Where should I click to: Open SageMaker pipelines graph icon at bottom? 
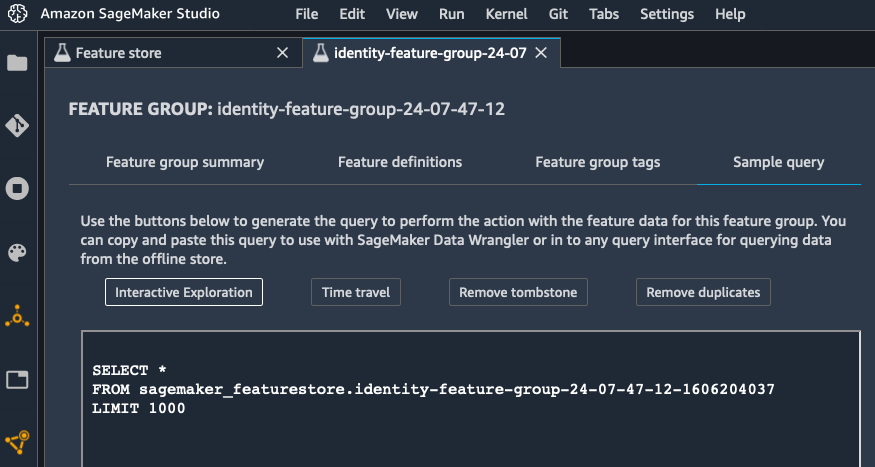(17, 441)
